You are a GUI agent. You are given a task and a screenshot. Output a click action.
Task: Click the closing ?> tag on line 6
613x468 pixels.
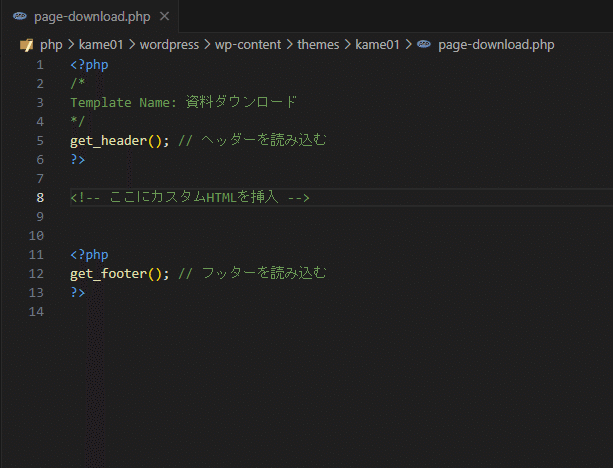tap(77, 160)
